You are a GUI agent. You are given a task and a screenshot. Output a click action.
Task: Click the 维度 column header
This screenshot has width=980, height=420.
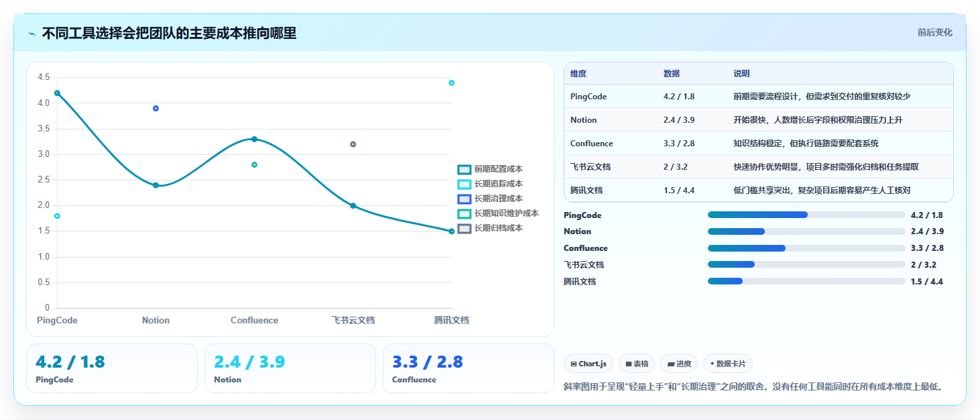tap(578, 74)
